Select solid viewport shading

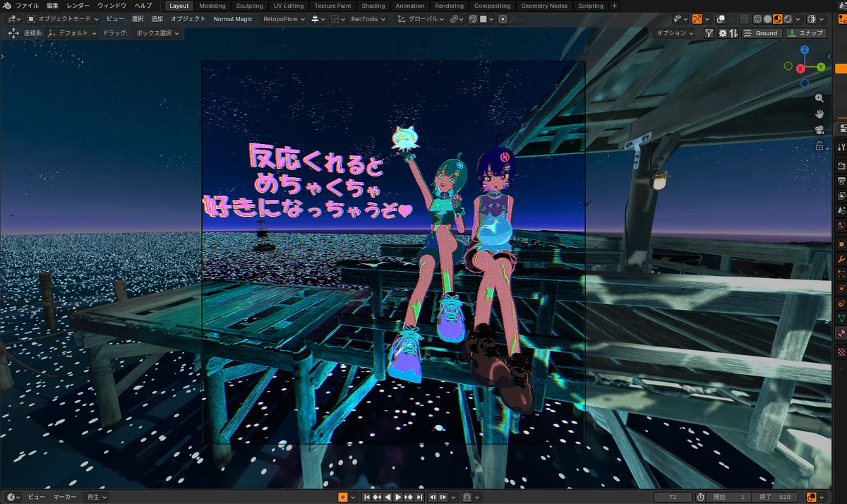(x=767, y=19)
